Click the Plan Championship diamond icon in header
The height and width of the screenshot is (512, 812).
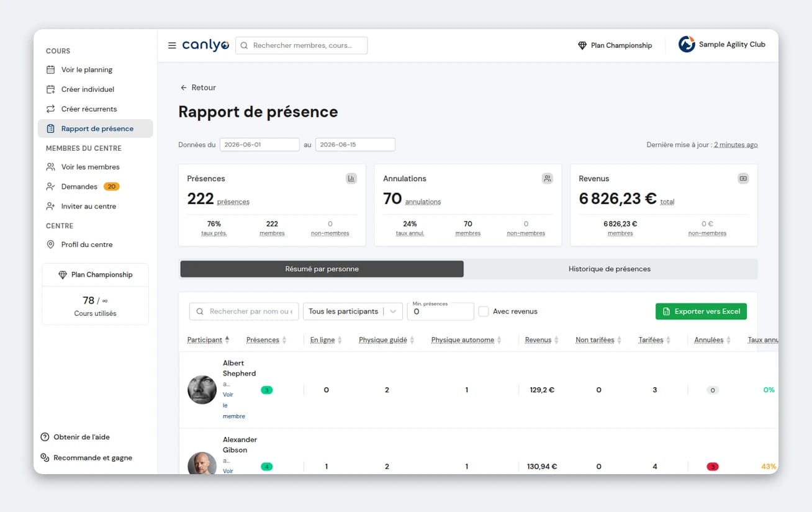point(582,45)
